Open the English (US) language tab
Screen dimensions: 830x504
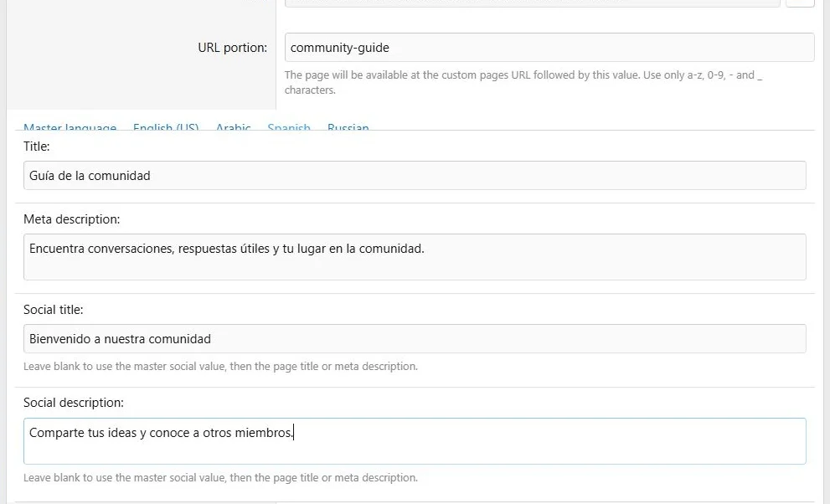[x=166, y=127]
